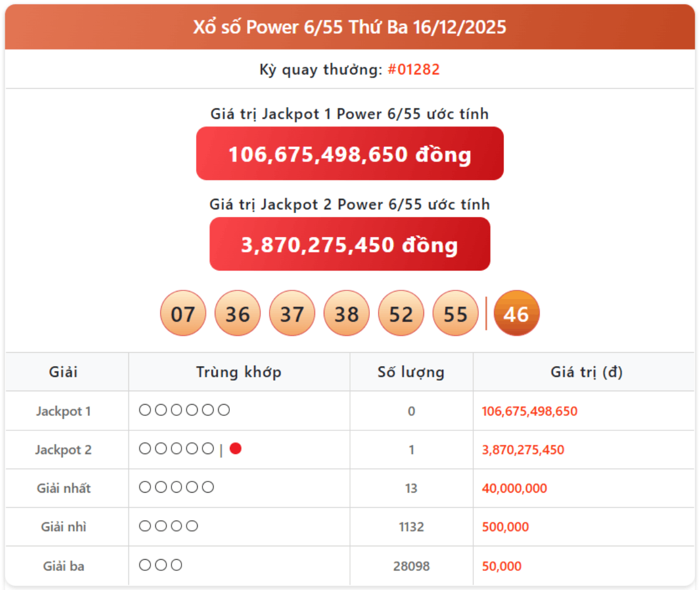Click the Giải ba prize value 50,000
Screen dimensions: 700x590
[x=502, y=566]
